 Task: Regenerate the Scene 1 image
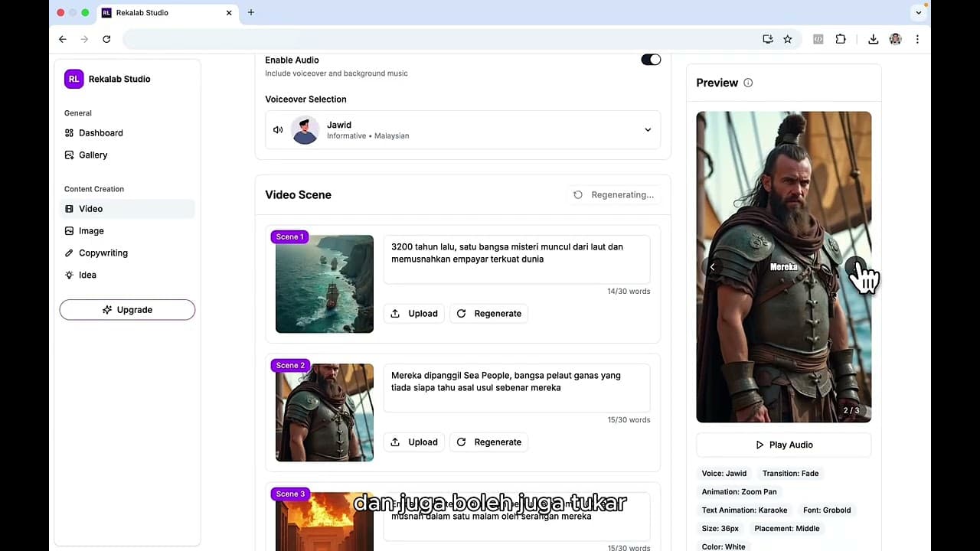click(x=488, y=314)
